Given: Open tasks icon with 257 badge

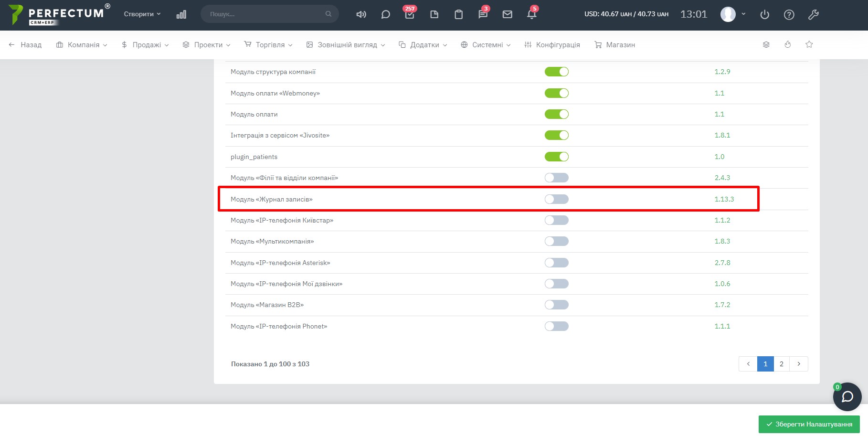Looking at the screenshot, I should click(409, 14).
